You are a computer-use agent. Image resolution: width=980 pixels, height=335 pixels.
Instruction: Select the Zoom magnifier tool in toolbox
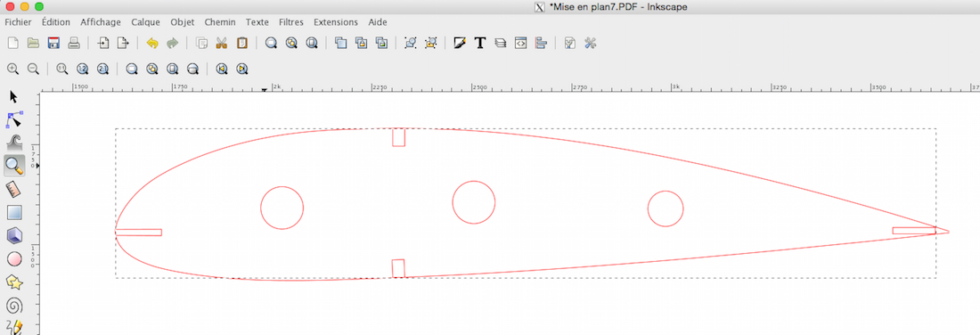13,166
